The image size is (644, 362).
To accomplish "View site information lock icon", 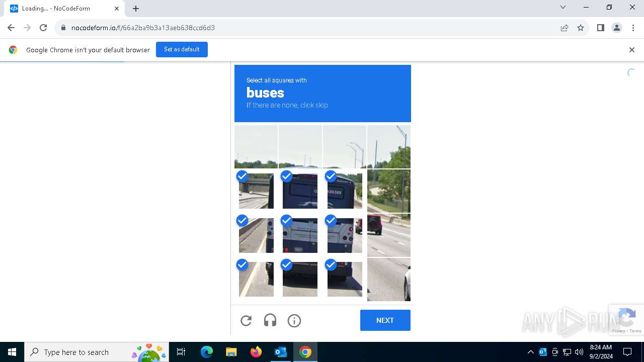I will (63, 28).
